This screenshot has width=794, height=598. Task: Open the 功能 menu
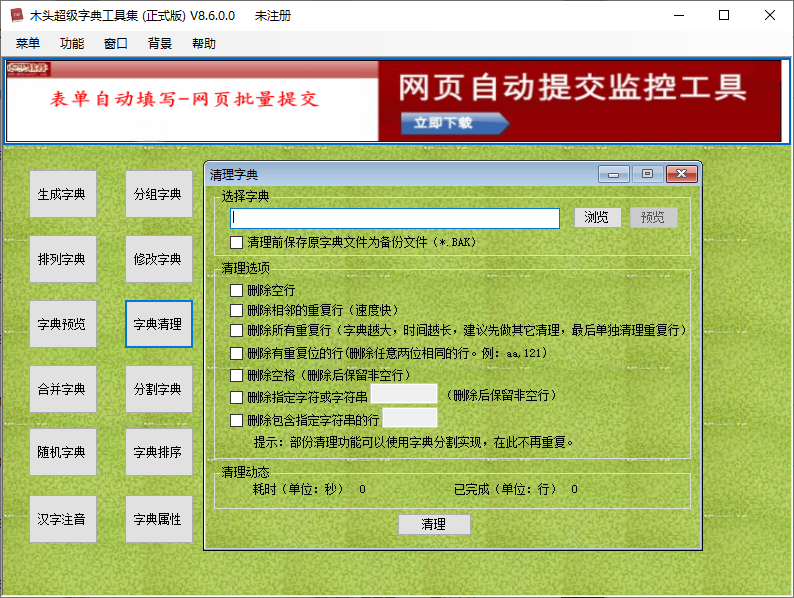tap(72, 43)
